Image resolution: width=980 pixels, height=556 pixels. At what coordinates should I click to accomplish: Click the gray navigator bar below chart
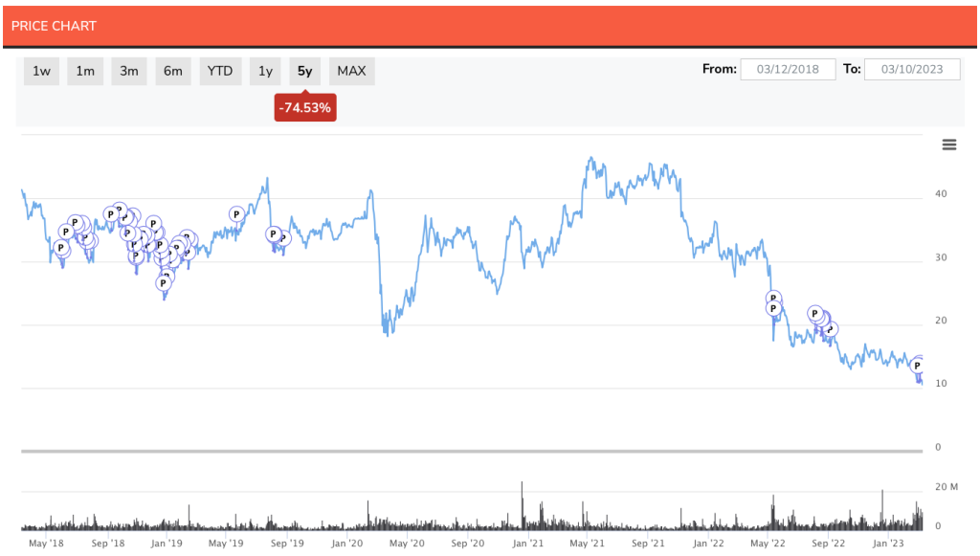click(x=479, y=451)
